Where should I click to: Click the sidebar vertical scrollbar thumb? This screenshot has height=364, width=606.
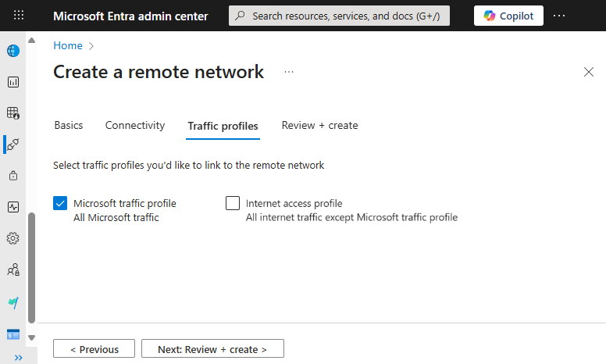[x=31, y=266]
